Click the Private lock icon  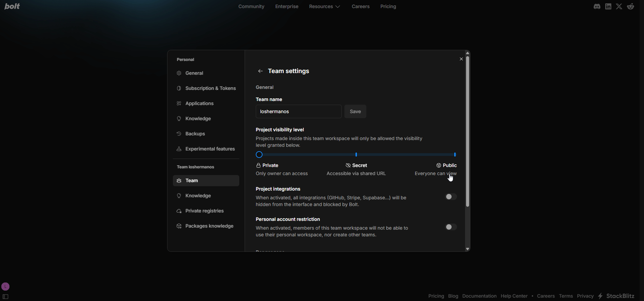(x=258, y=165)
